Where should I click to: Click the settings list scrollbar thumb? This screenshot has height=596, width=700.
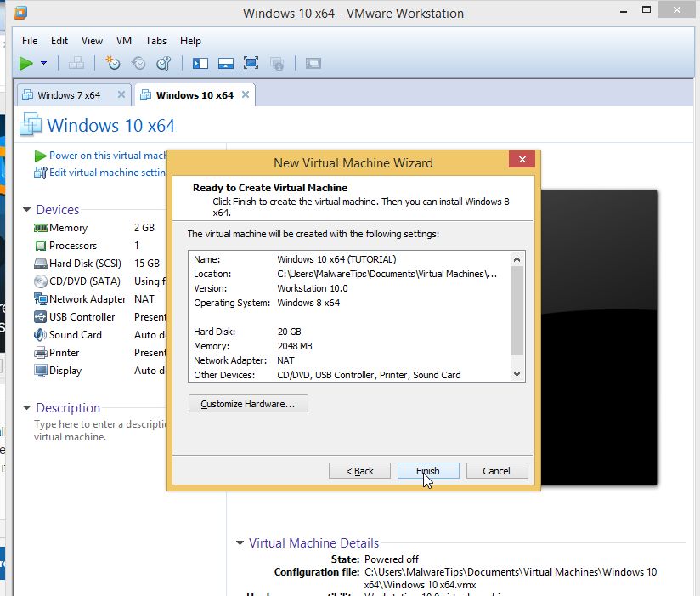coord(517,310)
